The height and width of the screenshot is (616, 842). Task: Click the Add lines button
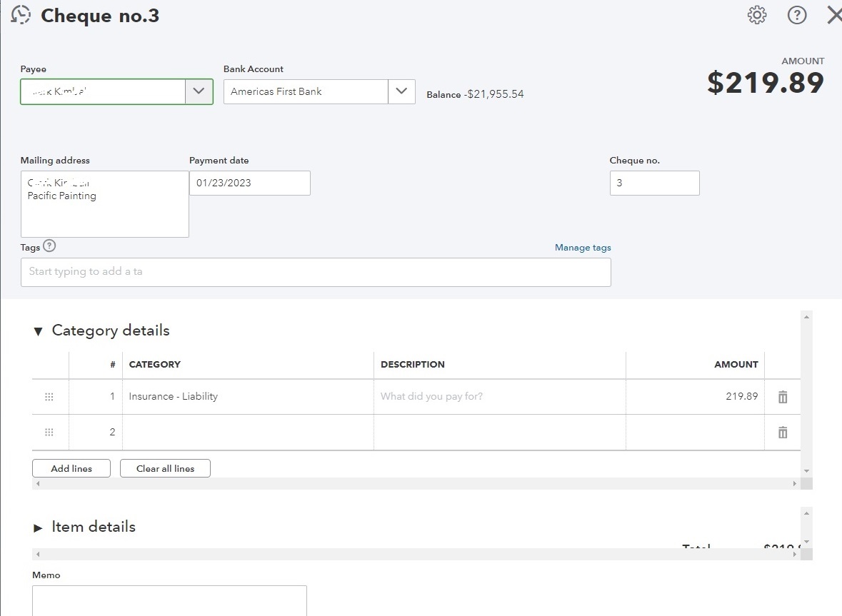[x=71, y=468]
